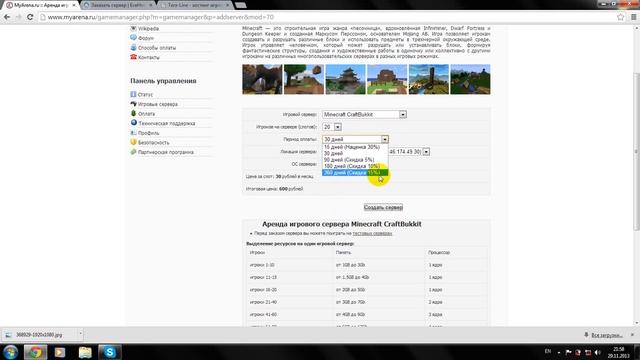The width and height of the screenshot is (640, 360).
Task: Choose the 360 дней (Скидка 15%) option
Action: point(355,173)
